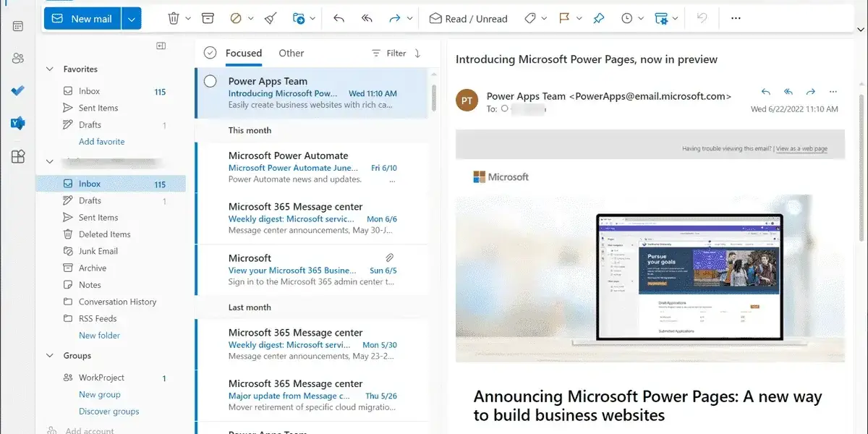Click the Reply icon in the reading pane header
Viewport: 868px width, 434px height.
[x=766, y=92]
